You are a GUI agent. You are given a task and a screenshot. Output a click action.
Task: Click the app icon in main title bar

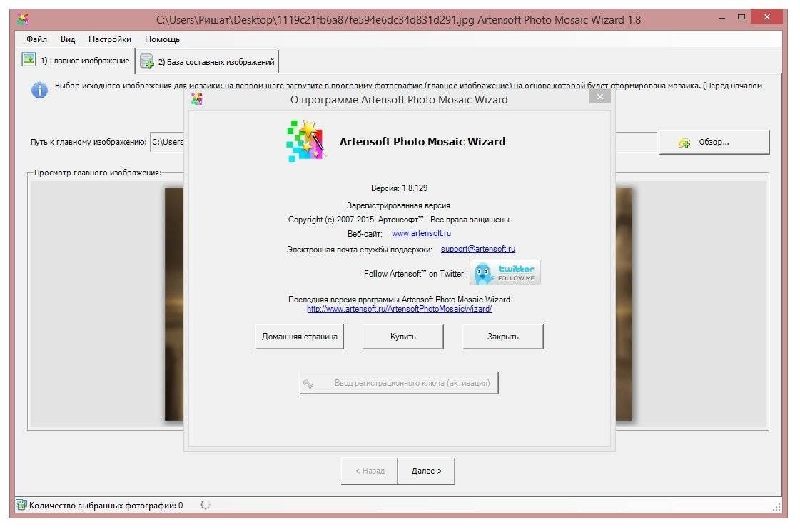pos(23,20)
